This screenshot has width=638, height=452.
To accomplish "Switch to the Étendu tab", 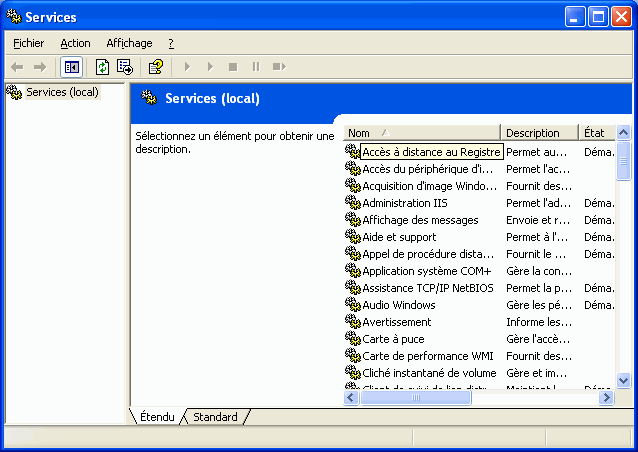I will click(x=157, y=417).
